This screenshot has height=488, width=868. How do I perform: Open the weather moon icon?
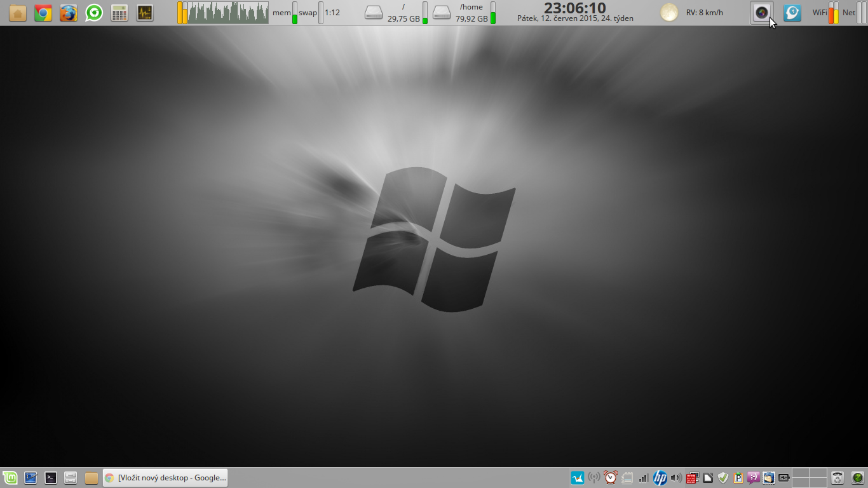click(669, 12)
